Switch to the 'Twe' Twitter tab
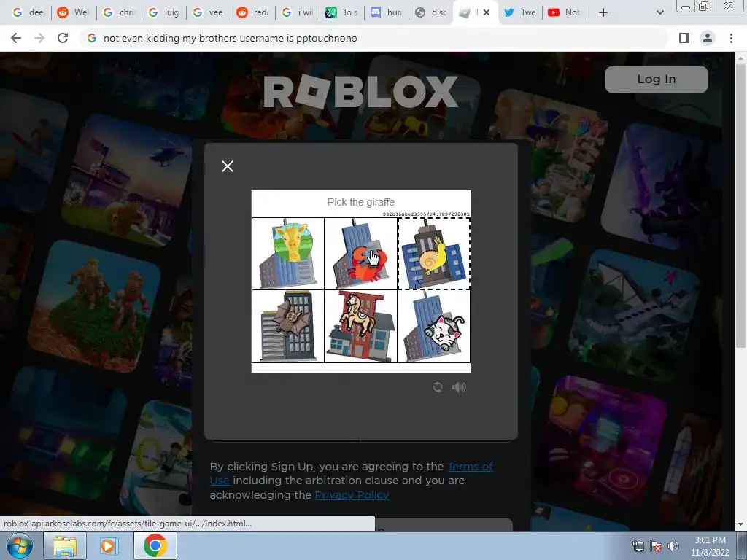The image size is (747, 560). point(521,12)
